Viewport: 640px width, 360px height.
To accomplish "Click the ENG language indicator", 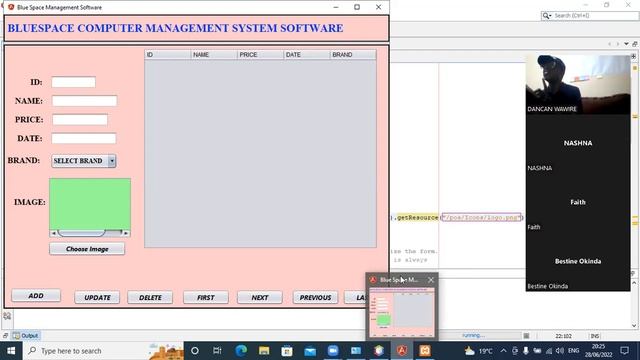I will click(573, 351).
